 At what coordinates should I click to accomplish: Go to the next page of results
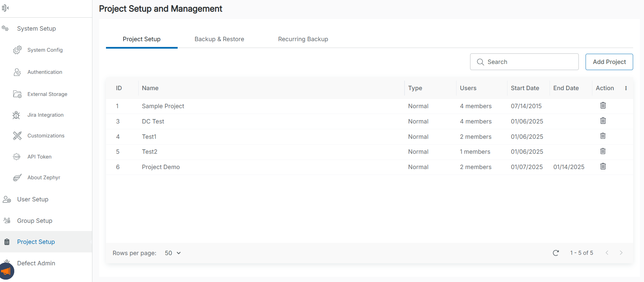(x=621, y=253)
